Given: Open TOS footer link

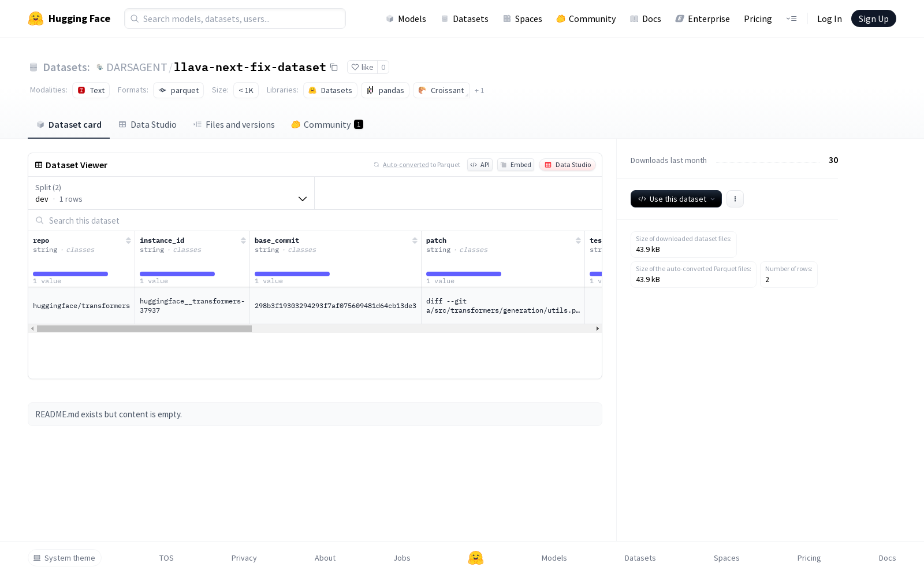Looking at the screenshot, I should click(166, 558).
